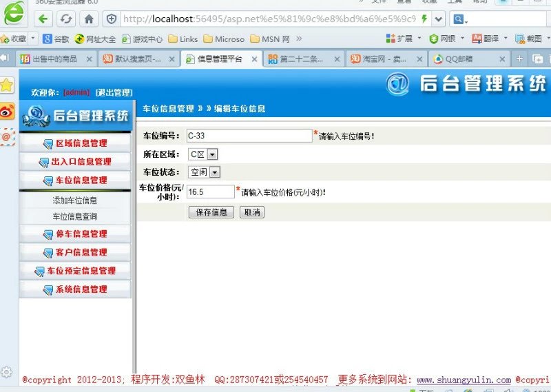The height and width of the screenshot is (392, 551).
Task: Select 车位信息查询 in the sidebar
Action: (x=75, y=216)
